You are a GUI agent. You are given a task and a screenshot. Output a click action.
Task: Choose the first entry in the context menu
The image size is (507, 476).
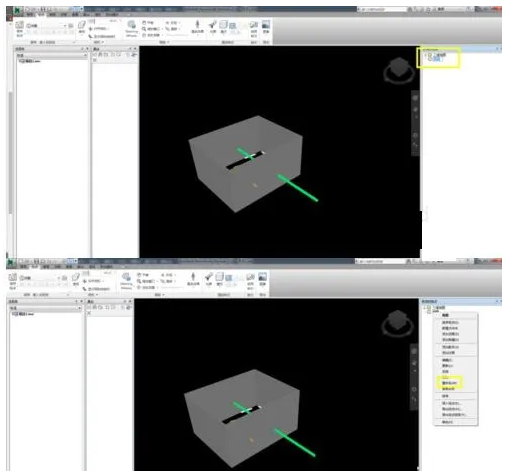tap(445, 315)
